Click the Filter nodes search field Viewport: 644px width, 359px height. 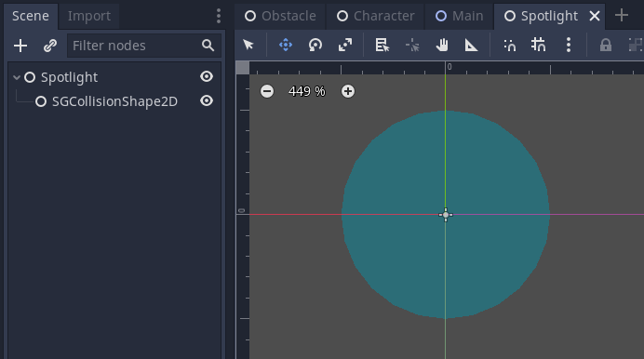click(x=144, y=46)
